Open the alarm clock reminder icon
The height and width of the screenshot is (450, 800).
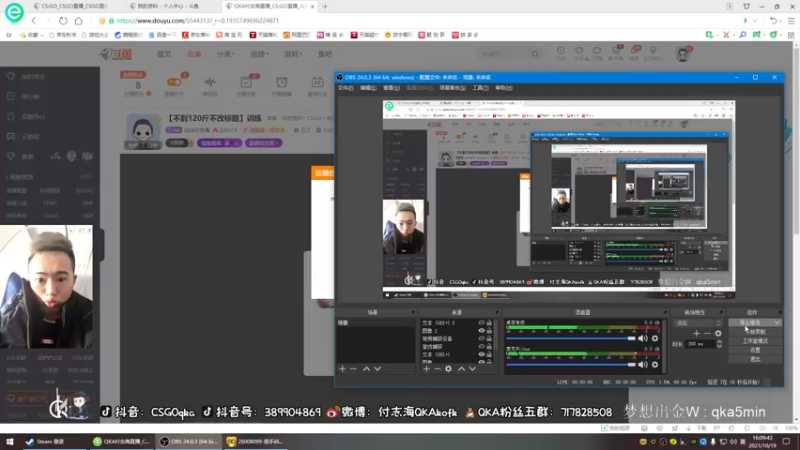point(282,82)
